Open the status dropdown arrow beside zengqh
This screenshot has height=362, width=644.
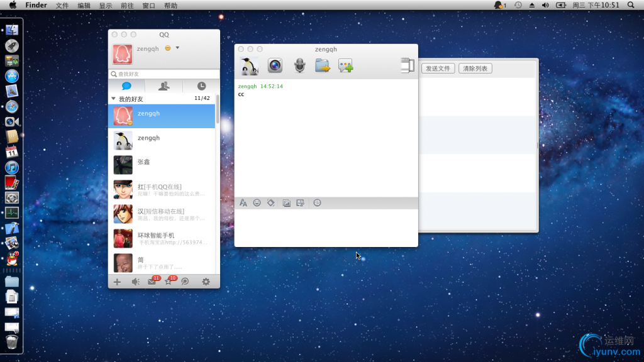pyautogui.click(x=177, y=48)
